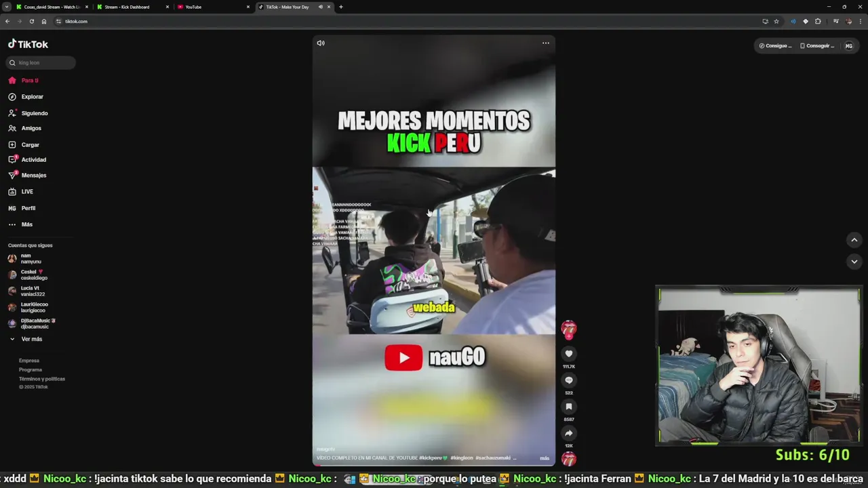
Task: Open the Perfil page
Action: click(x=22, y=208)
